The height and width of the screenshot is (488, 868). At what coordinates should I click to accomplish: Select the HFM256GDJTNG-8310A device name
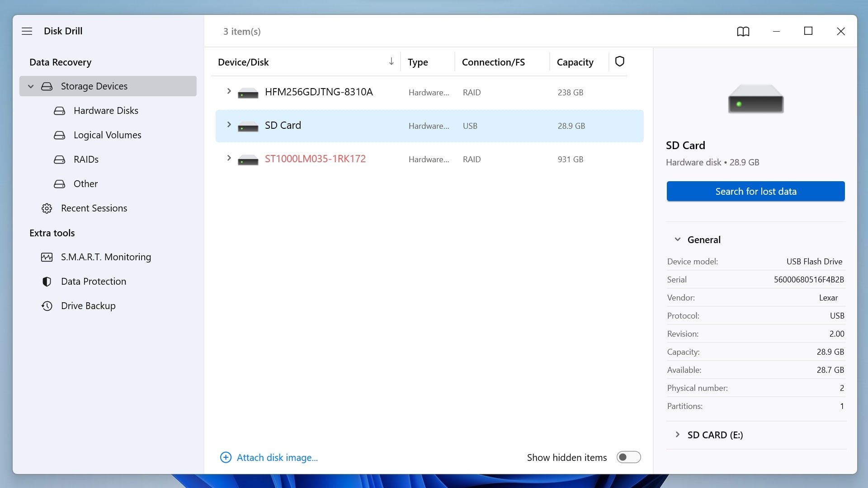[319, 92]
